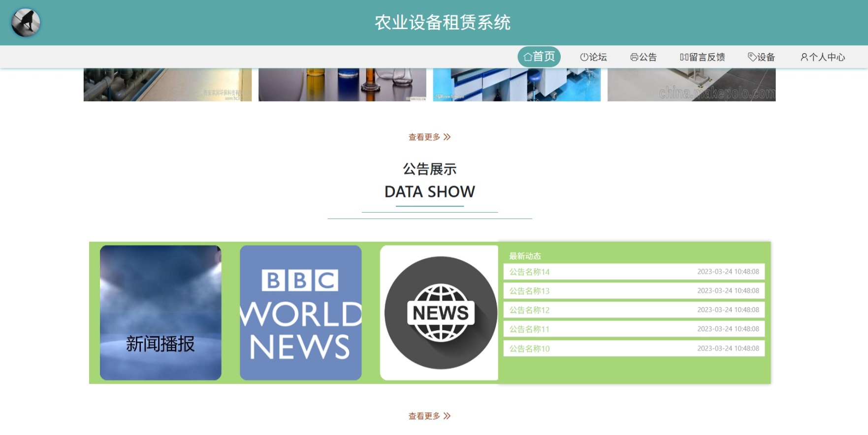This screenshot has height=435, width=868.
Task: Open announcement 公告名称14
Action: point(634,272)
